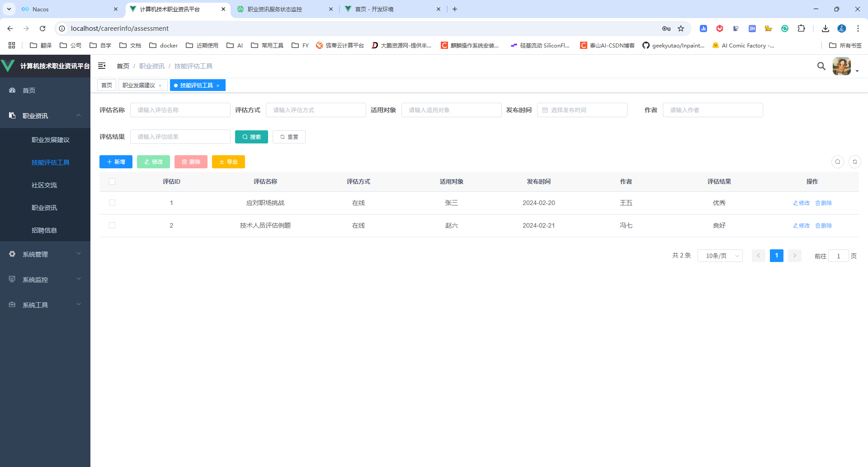Screen dimensions: 868x467
Task: Open the 狐蒂云计算平台 bookmark
Action: 340,45
